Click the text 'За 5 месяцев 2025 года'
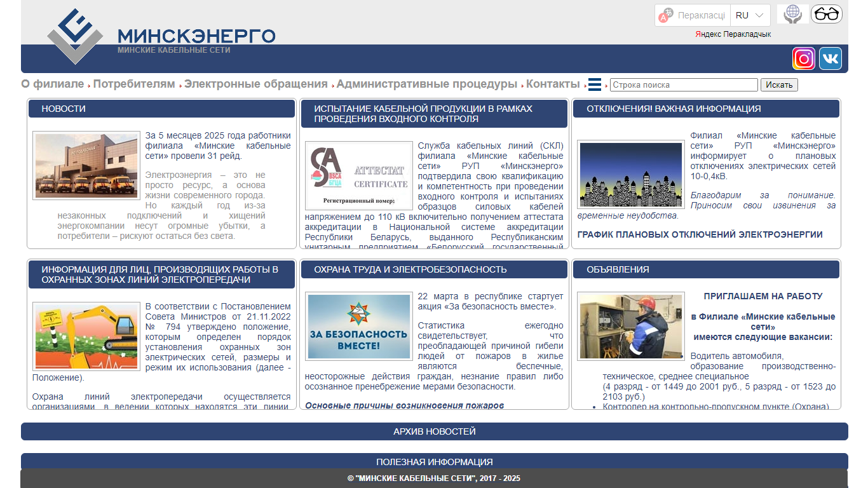Image resolution: width=868 pixels, height=488 pixels. coord(196,135)
